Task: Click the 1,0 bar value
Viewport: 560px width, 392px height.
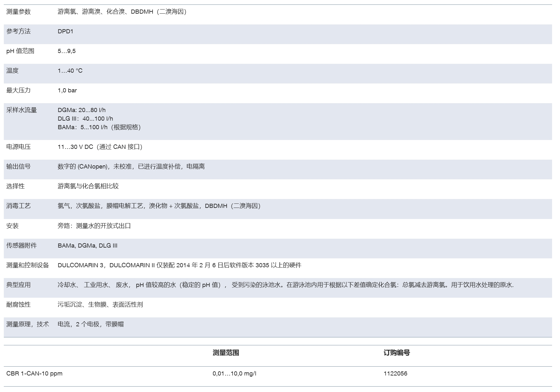Action: click(x=67, y=90)
